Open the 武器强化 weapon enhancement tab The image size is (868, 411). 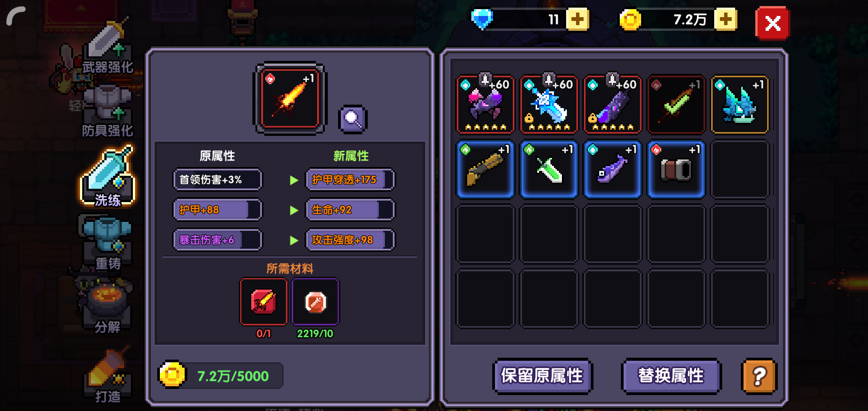(108, 48)
